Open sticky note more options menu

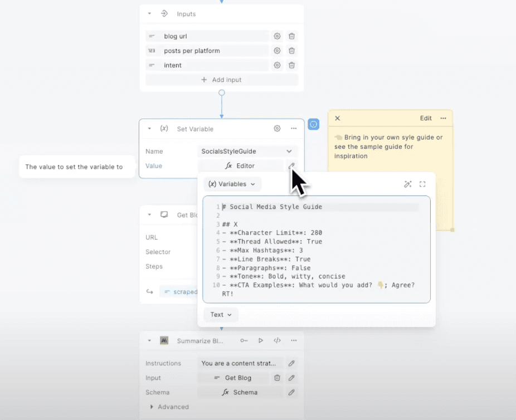click(x=443, y=119)
